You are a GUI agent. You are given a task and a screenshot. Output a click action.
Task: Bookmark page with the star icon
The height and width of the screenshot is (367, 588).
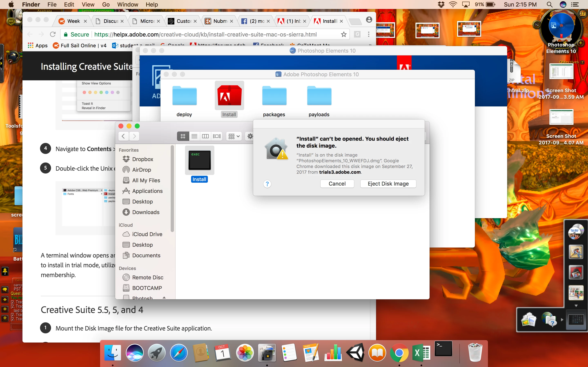point(344,34)
